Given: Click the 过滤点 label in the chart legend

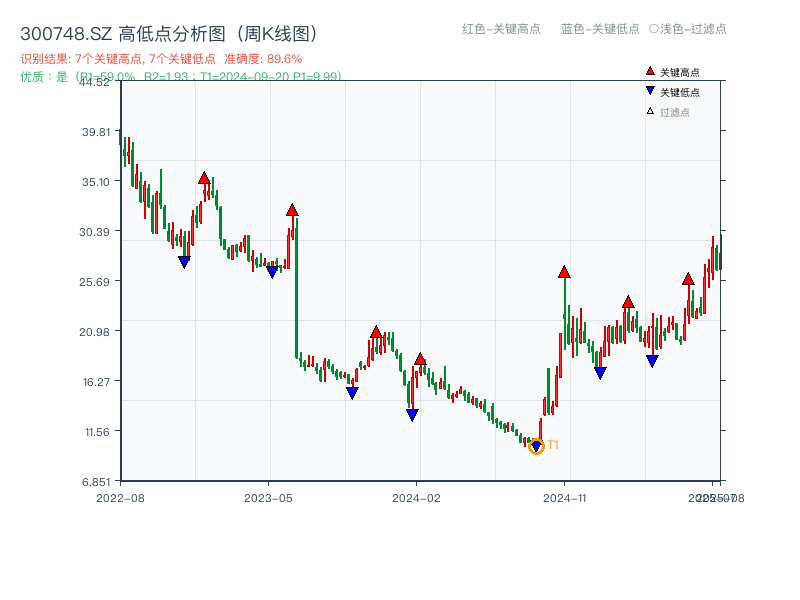Looking at the screenshot, I should tap(674, 112).
